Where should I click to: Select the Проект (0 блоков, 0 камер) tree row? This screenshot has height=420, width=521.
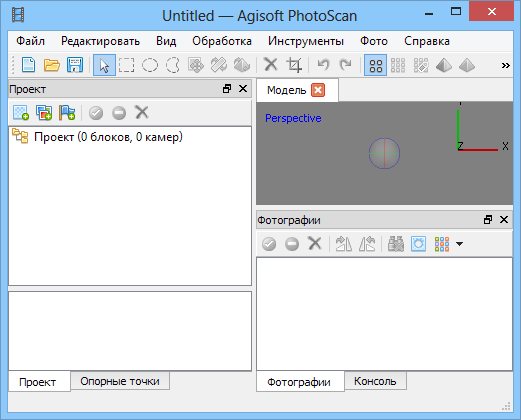click(130, 137)
